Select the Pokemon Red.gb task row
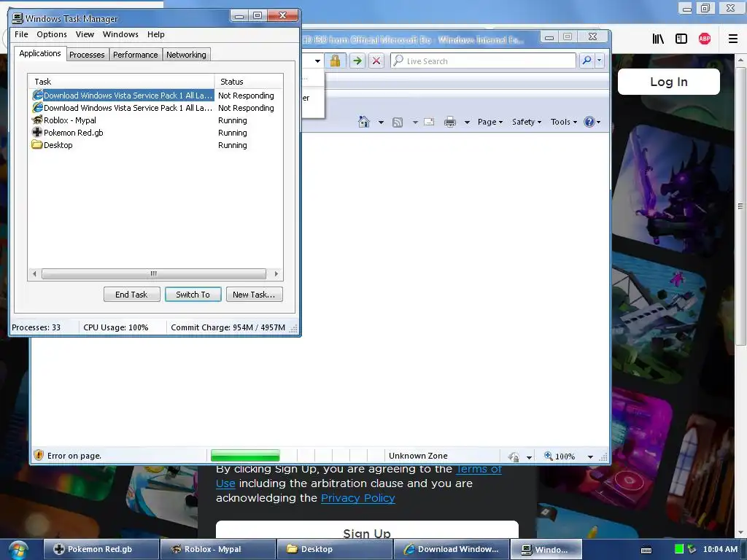Screen dimensions: 747x560 [155, 133]
